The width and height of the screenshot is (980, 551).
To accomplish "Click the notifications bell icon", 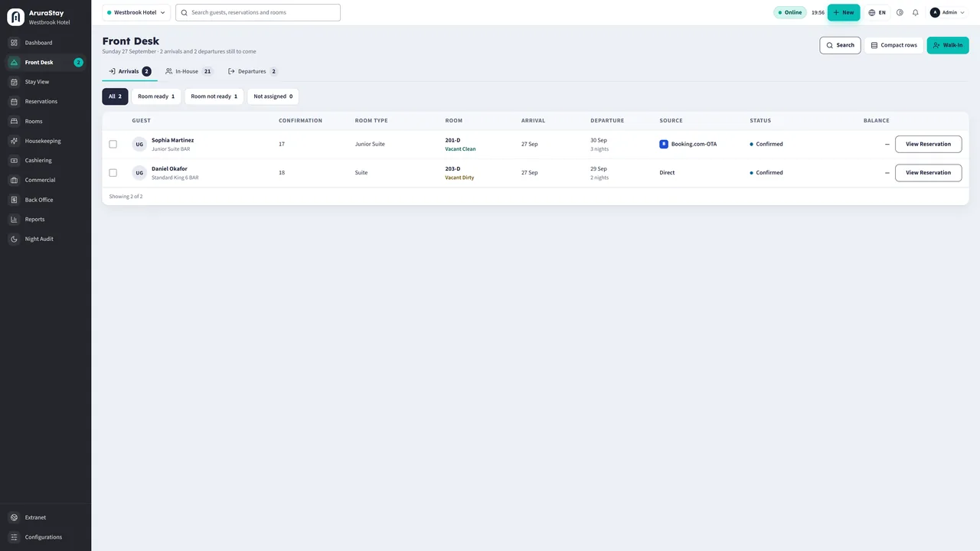I will pyautogui.click(x=915, y=12).
